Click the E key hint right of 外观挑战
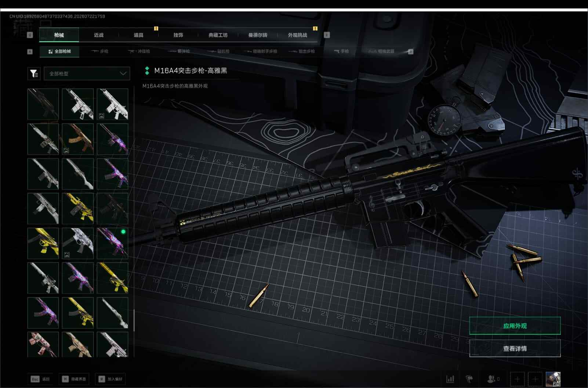 (327, 35)
